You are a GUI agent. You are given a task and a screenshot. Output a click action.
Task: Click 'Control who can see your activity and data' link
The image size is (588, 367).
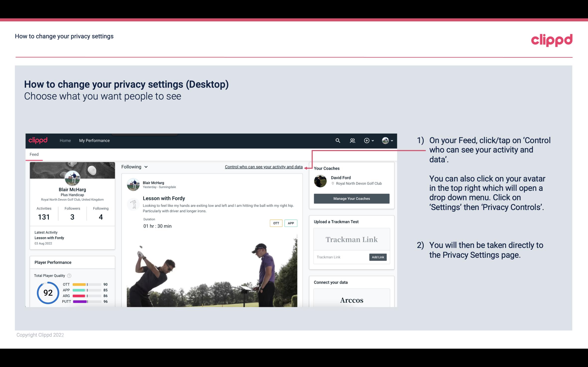click(263, 166)
